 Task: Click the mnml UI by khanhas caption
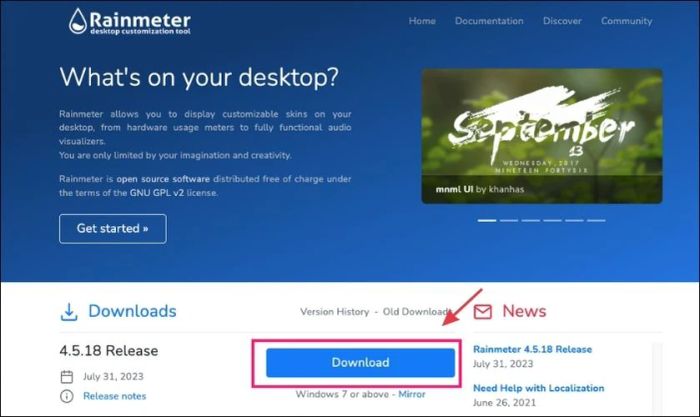pos(480,189)
